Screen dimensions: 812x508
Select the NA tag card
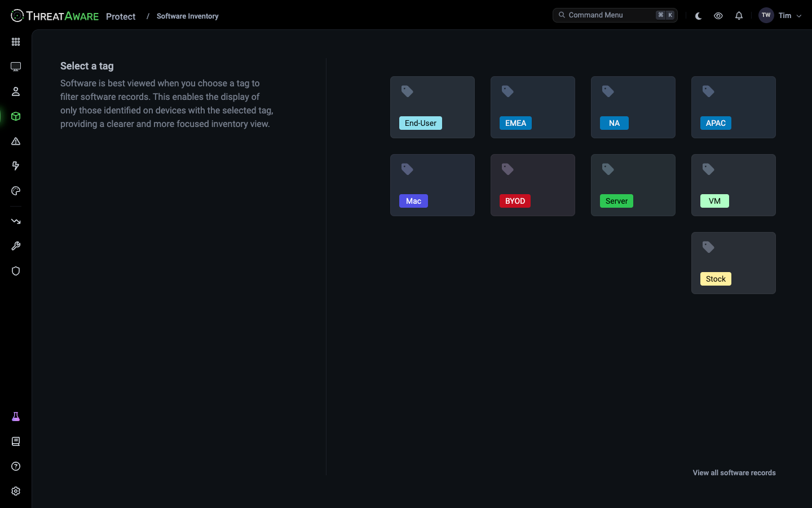tap(633, 107)
